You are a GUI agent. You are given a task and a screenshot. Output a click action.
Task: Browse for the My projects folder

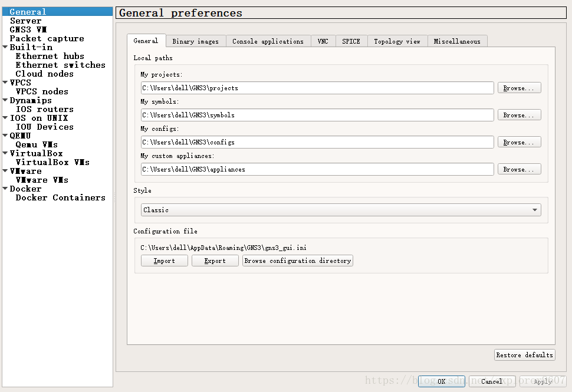[x=519, y=88]
